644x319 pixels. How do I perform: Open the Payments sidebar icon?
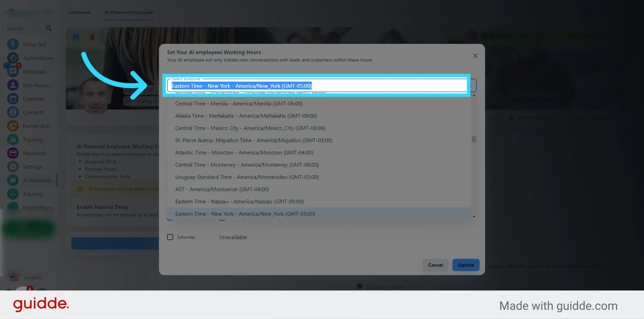13,153
